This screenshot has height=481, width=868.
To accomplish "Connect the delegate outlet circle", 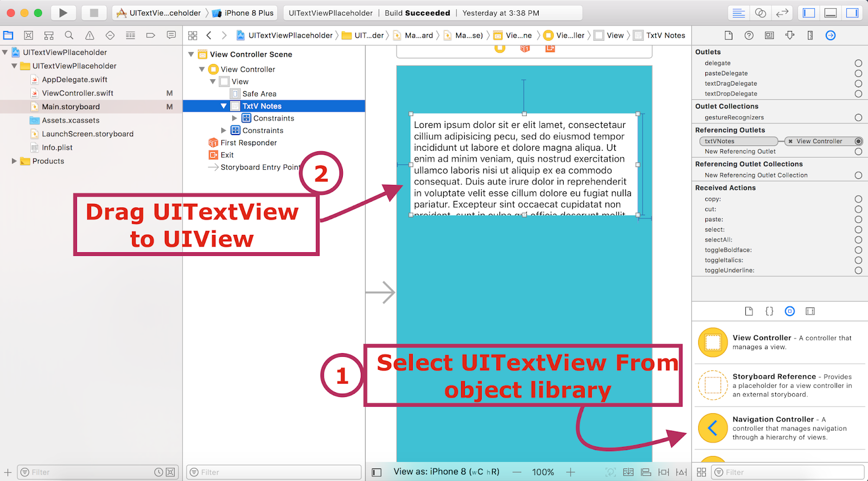I will pos(858,63).
